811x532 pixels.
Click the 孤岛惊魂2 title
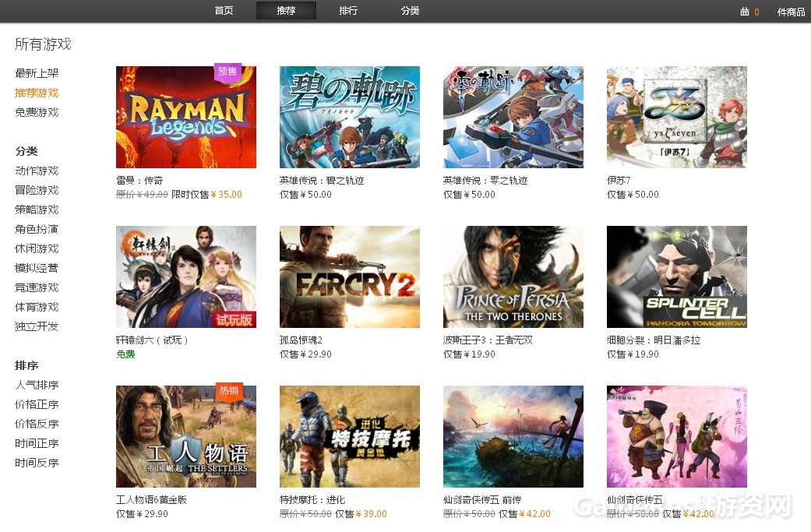[x=301, y=340]
